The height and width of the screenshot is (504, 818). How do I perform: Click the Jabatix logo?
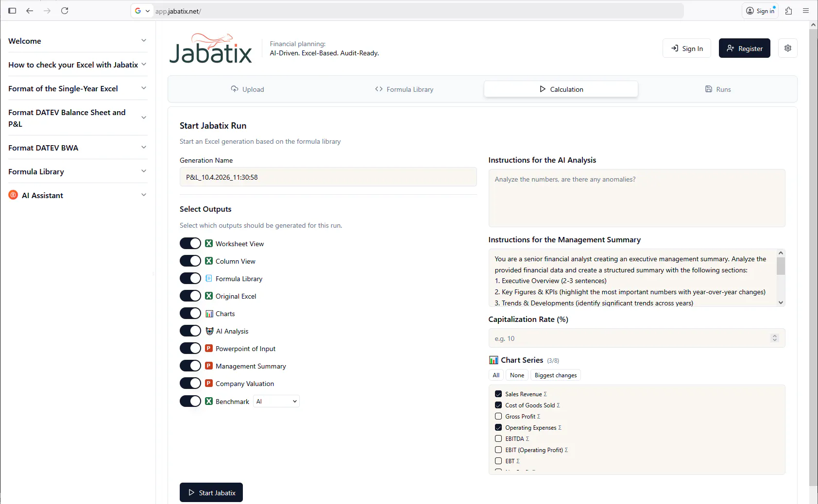[211, 49]
